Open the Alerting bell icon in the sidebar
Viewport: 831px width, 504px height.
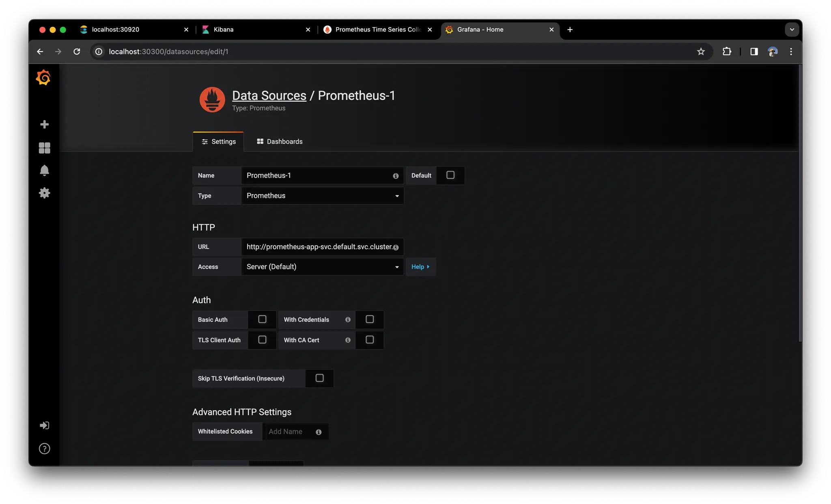pos(44,170)
